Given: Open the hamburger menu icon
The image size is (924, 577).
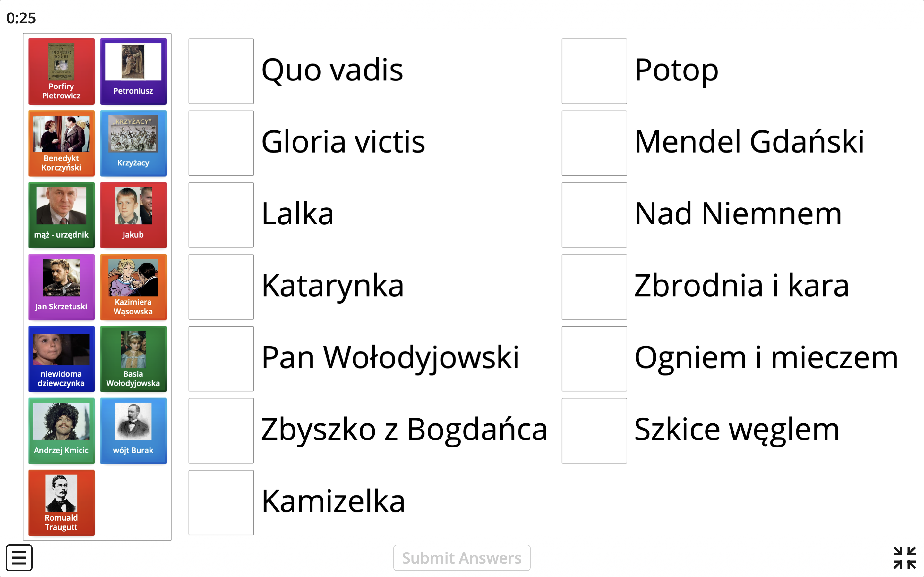Looking at the screenshot, I should tap(19, 557).
